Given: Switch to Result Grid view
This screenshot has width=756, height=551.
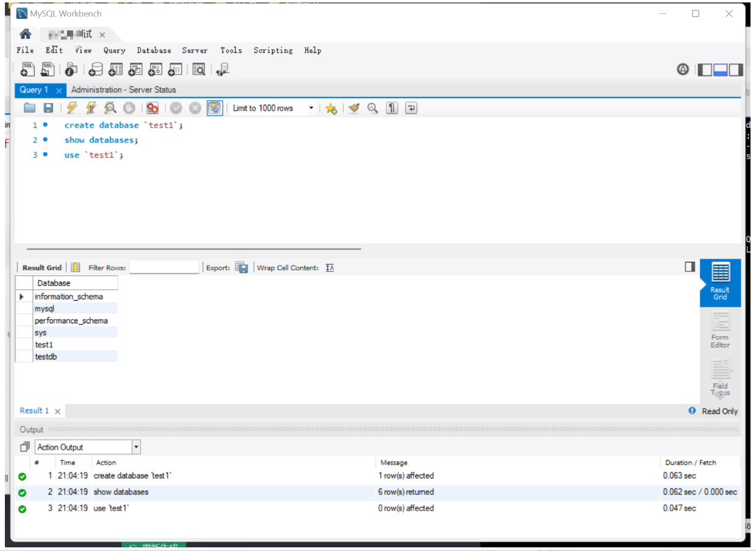Looking at the screenshot, I should 720,283.
